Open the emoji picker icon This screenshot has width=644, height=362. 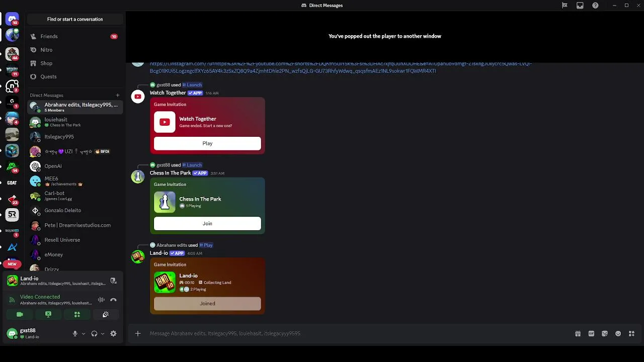618,333
